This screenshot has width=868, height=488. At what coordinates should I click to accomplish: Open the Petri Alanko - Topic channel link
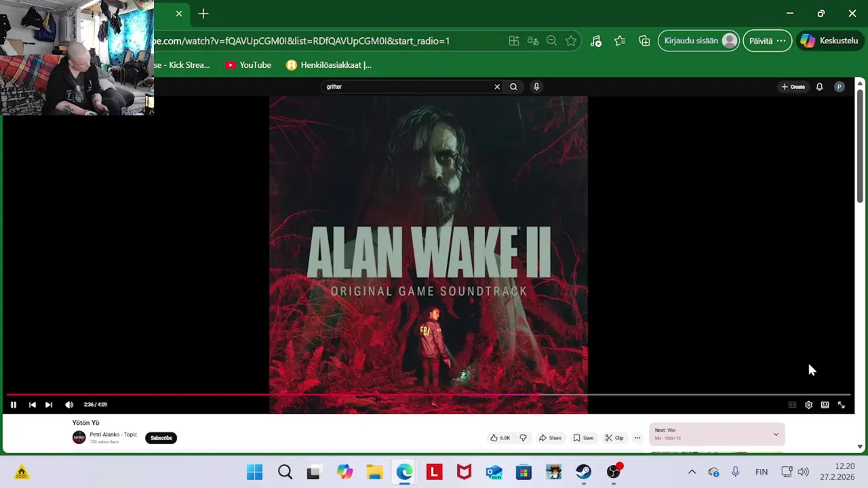tap(113, 434)
